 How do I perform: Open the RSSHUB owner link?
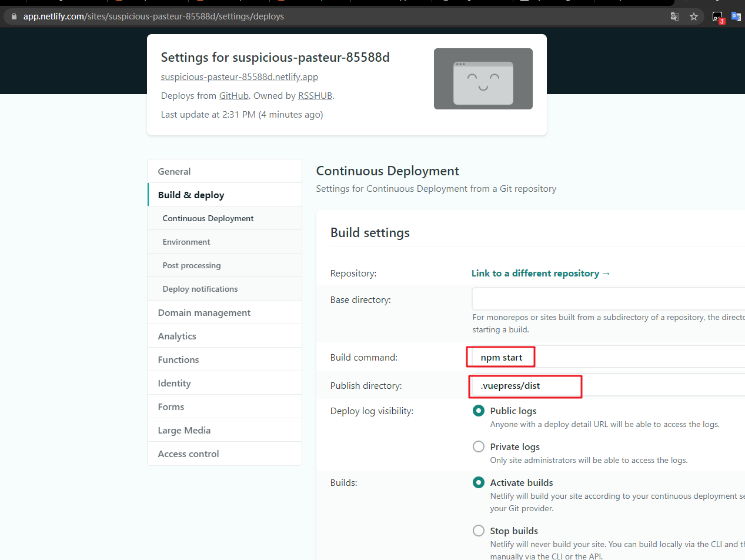point(315,95)
